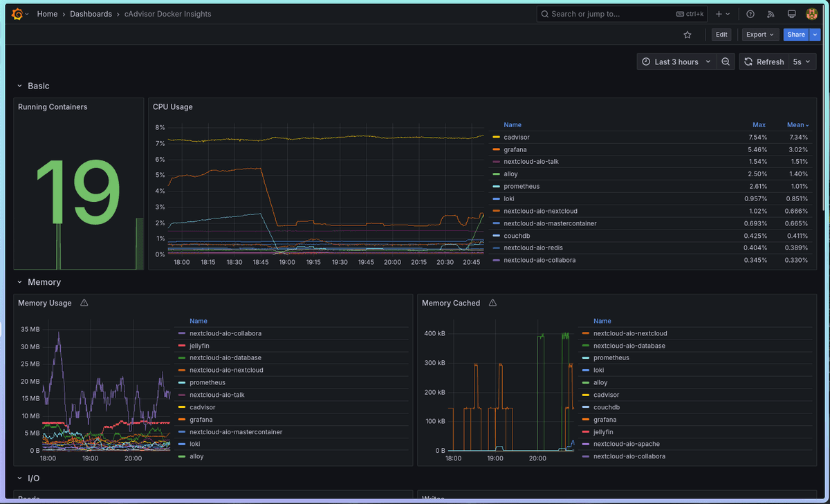The width and height of the screenshot is (830, 504).
Task: Click the cAdvisor Docker Insights breadcrumb
Action: pyautogui.click(x=168, y=14)
